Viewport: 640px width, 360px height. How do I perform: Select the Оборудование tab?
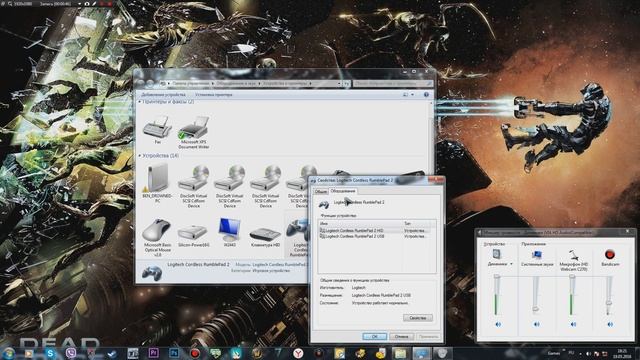pyautogui.click(x=343, y=191)
